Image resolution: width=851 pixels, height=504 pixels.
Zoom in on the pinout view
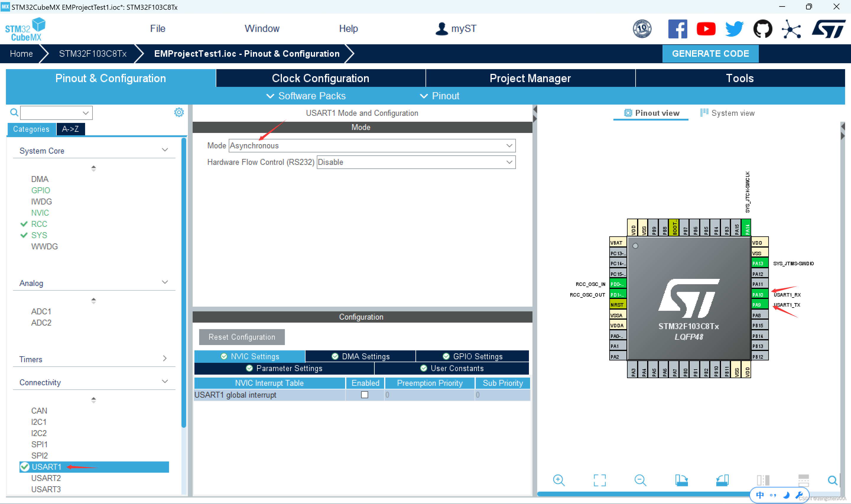559,480
